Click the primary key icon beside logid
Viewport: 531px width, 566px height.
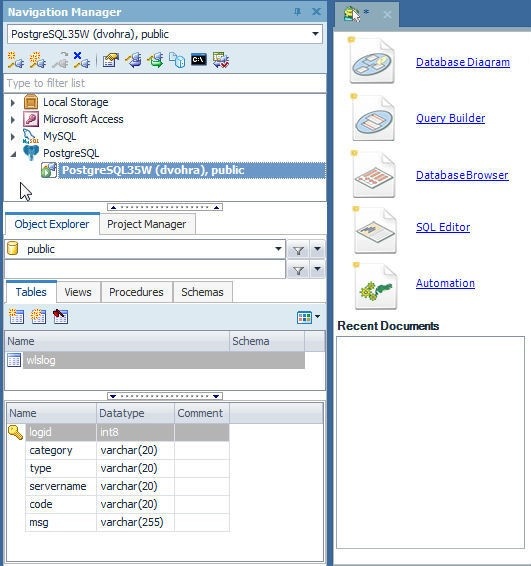pos(15,432)
